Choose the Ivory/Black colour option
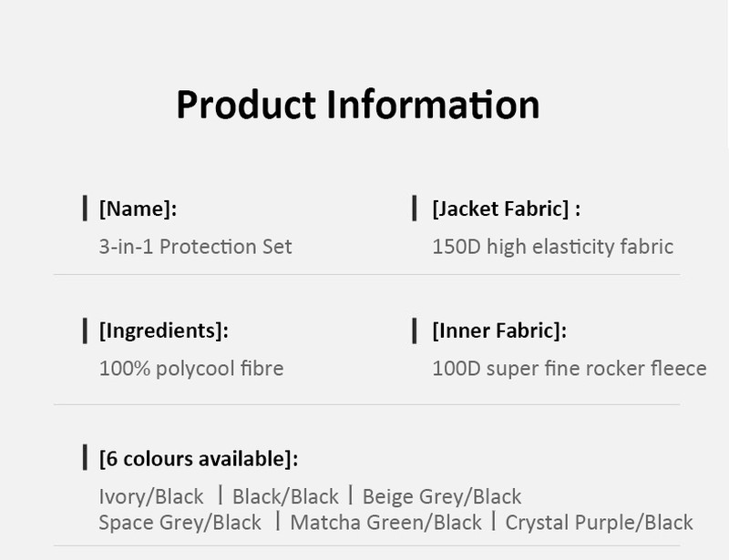Screen dimensions: 729x560 (151, 496)
